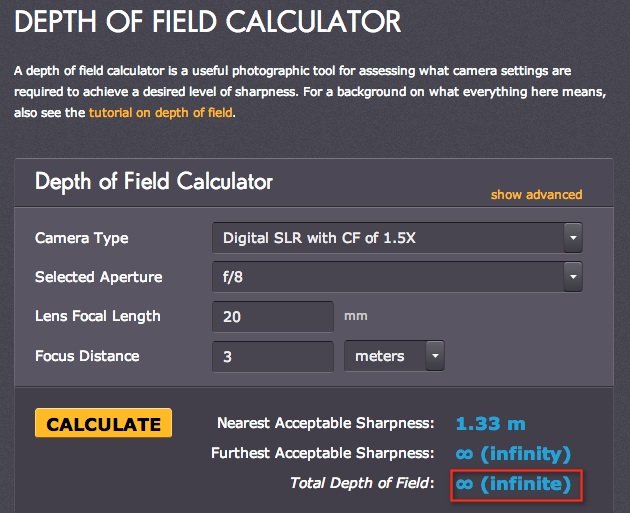Select the 1.33 m nearest sharpness result
The width and height of the screenshot is (630, 513).
click(490, 424)
